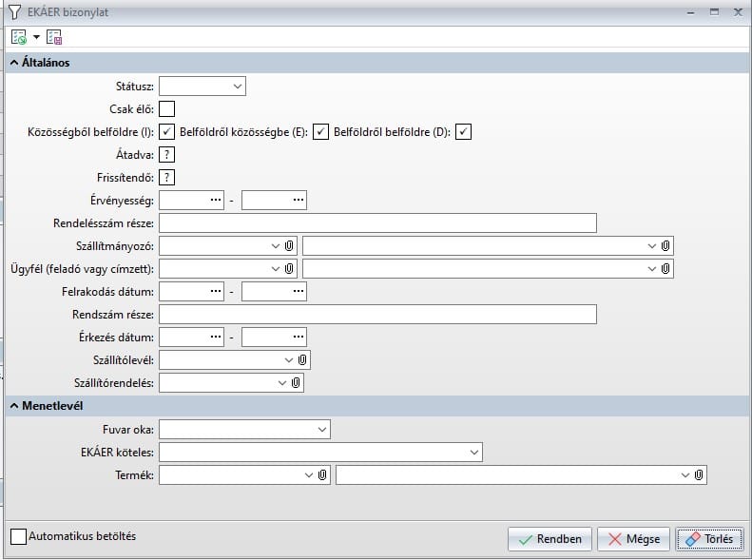The height and width of the screenshot is (560, 752).
Task: Click into the Rendelésszám része text field
Action: tap(377, 222)
